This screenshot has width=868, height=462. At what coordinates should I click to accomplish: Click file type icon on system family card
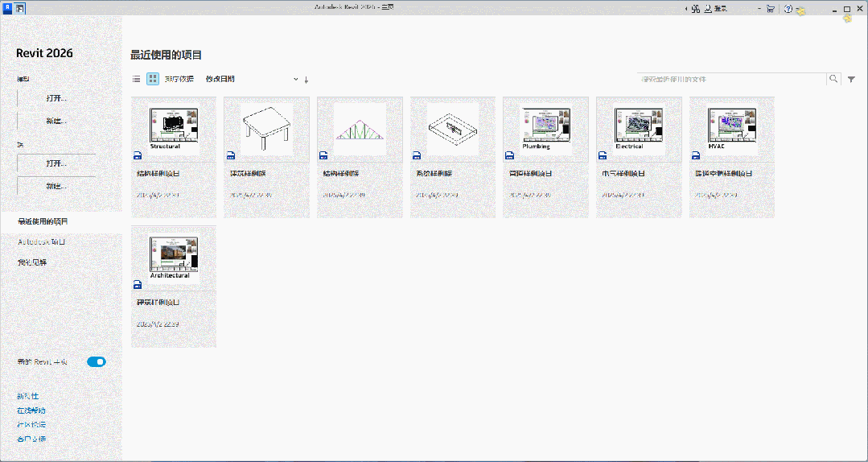(x=417, y=155)
